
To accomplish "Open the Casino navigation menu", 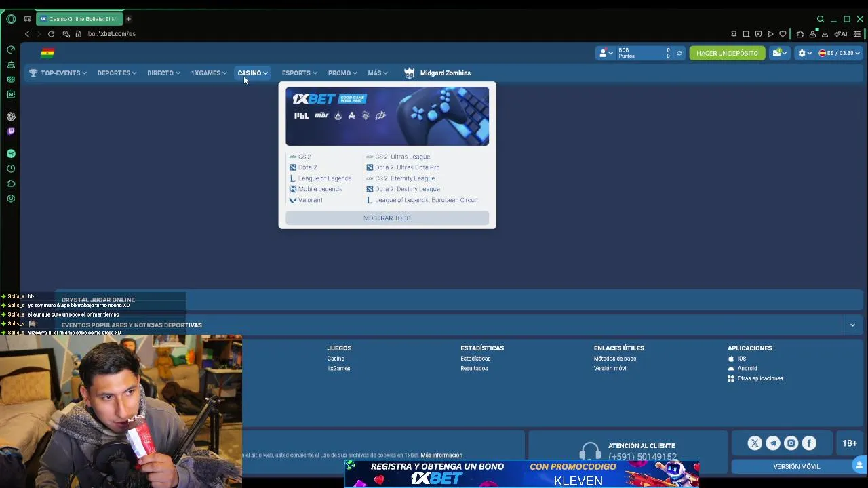I will [x=252, y=73].
